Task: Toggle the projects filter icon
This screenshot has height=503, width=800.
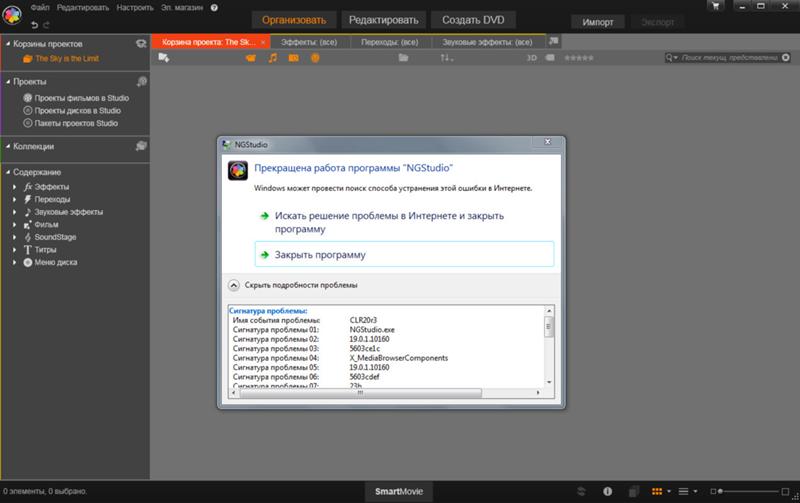Action: 315,58
